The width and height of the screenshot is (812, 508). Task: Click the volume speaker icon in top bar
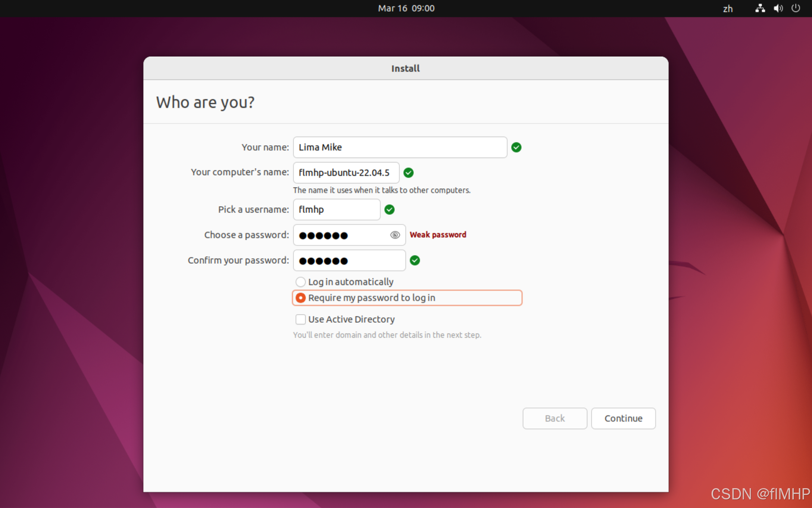point(778,8)
